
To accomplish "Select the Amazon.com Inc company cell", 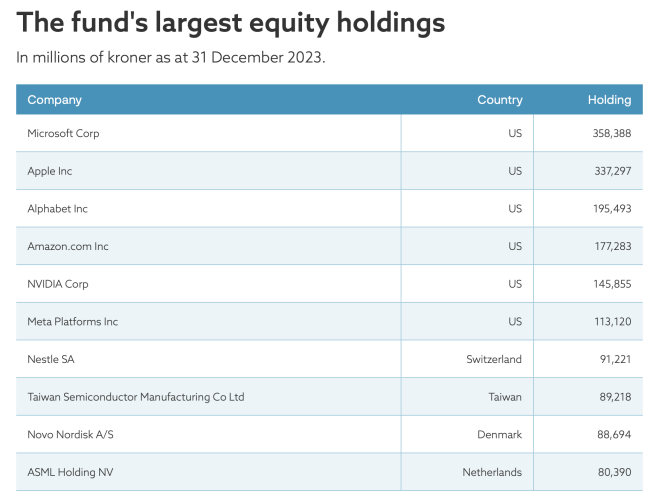I will pos(68,246).
